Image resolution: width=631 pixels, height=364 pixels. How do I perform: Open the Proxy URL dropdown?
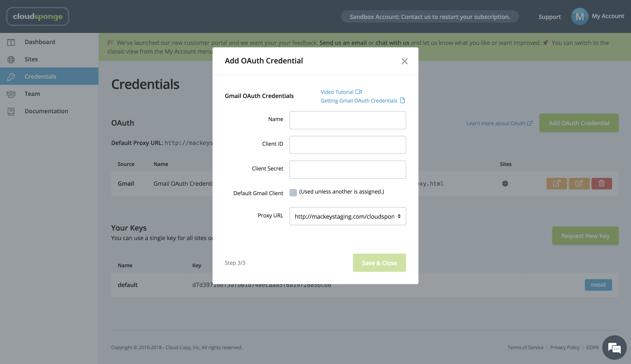[x=347, y=216]
